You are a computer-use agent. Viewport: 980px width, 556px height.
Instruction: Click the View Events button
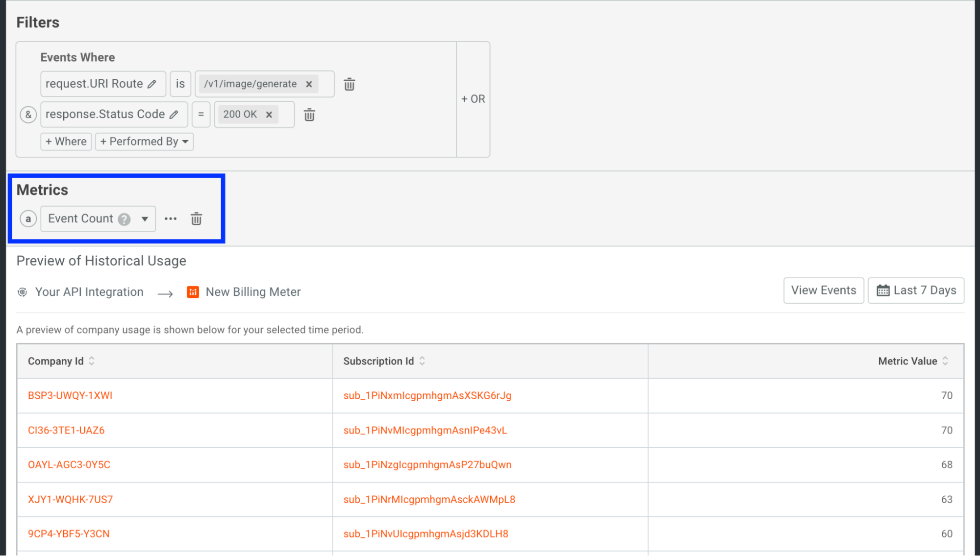coord(823,290)
